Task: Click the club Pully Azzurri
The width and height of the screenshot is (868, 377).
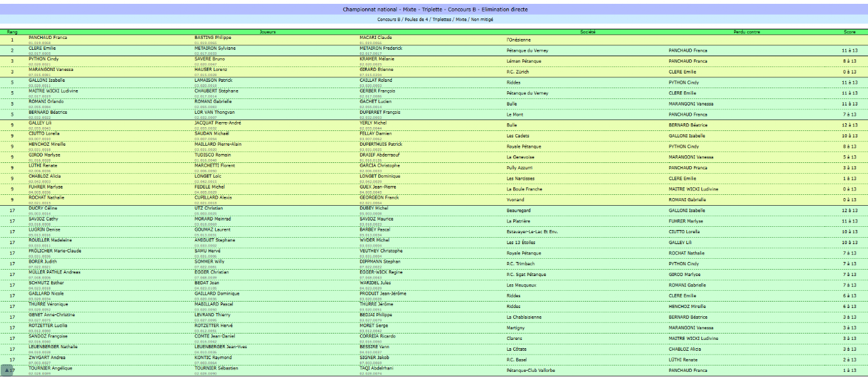Action: point(521,167)
